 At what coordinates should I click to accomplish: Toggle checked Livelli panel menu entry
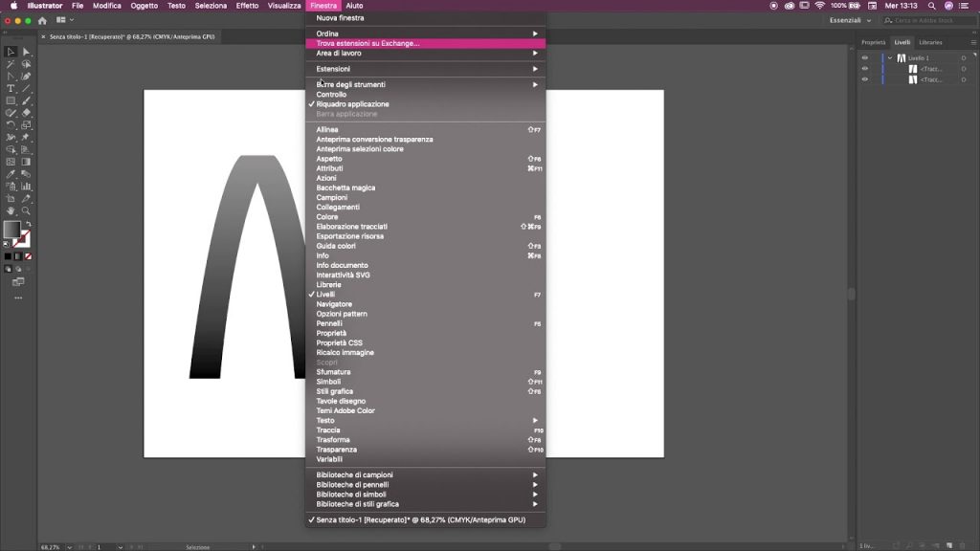coord(326,295)
